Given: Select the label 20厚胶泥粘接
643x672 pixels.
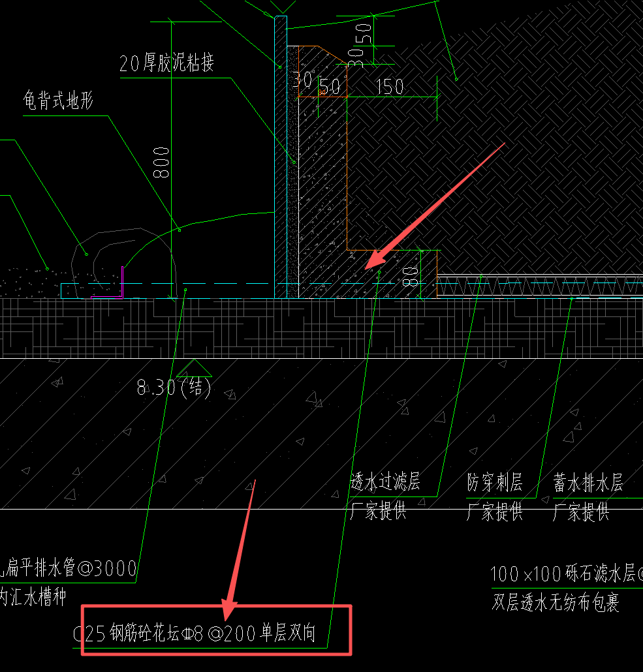Looking at the screenshot, I should coord(171,63).
